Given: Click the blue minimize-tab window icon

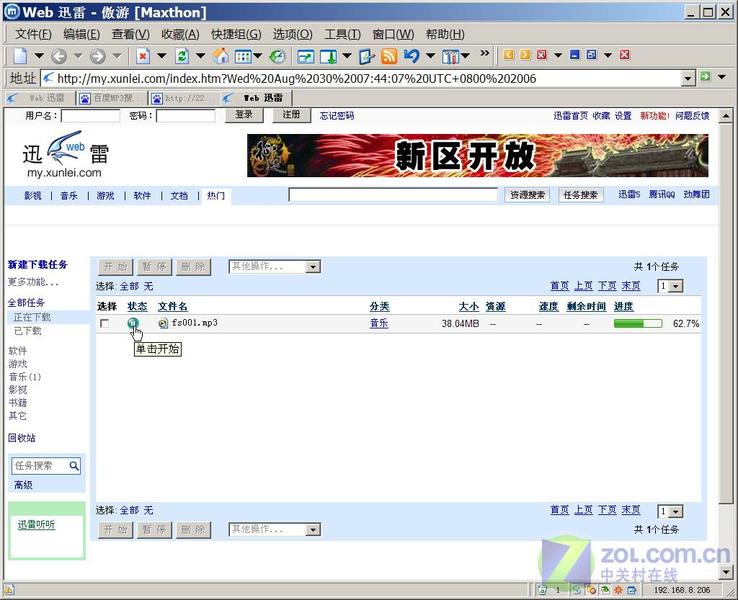Looking at the screenshot, I should tap(574, 55).
